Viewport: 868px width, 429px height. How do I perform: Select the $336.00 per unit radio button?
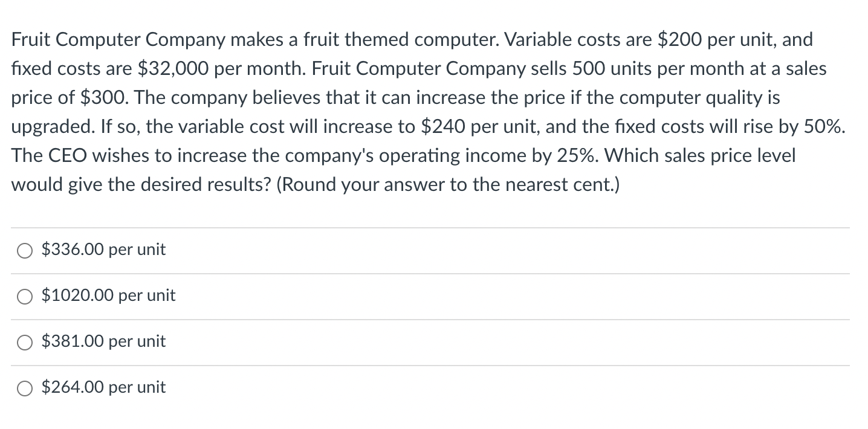(24, 250)
